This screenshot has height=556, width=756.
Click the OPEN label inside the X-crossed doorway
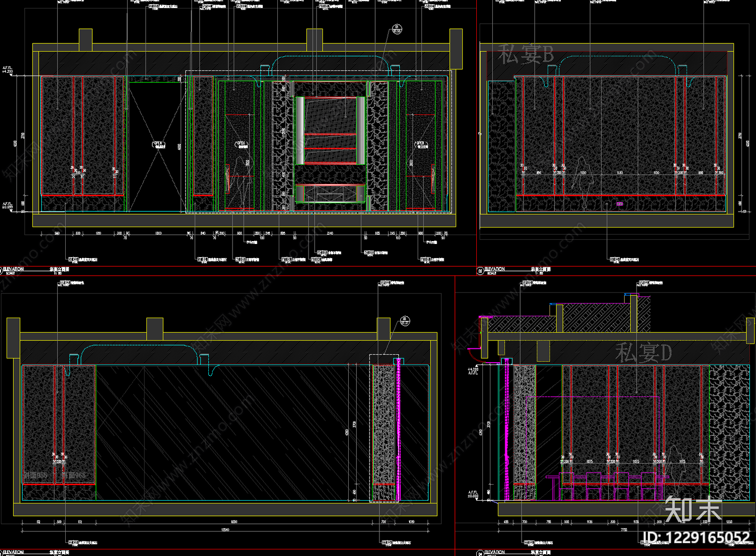click(x=158, y=144)
